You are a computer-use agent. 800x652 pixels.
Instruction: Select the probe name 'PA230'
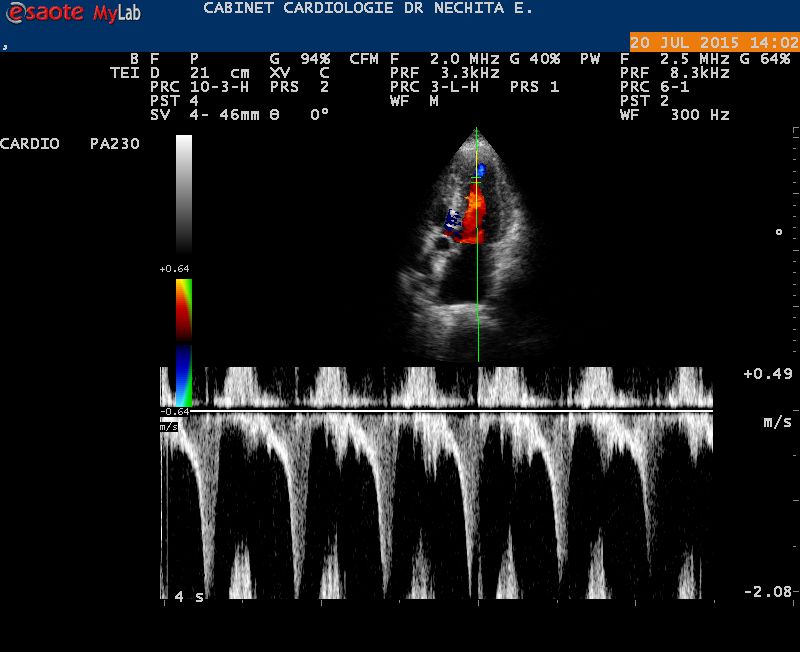(x=115, y=144)
